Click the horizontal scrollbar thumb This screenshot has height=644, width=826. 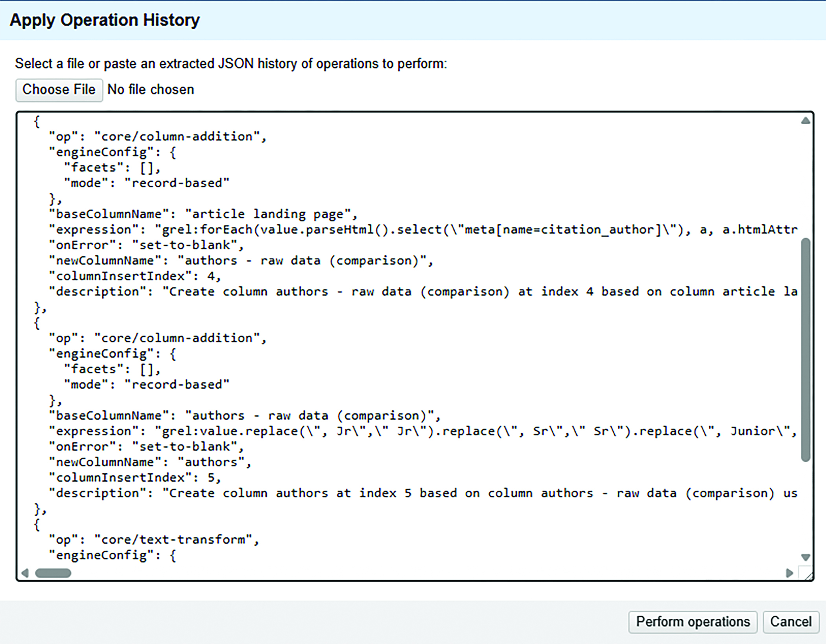point(53,573)
